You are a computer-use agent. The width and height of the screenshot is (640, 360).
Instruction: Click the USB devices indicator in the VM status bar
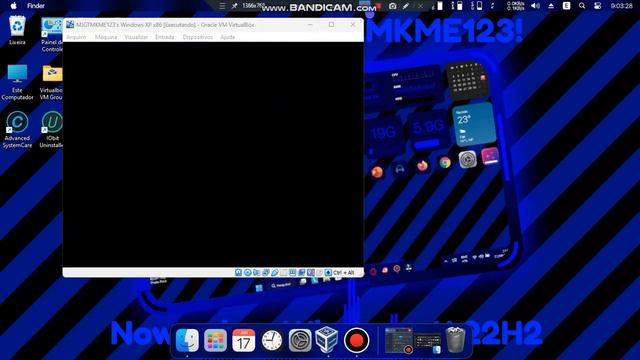(275, 272)
